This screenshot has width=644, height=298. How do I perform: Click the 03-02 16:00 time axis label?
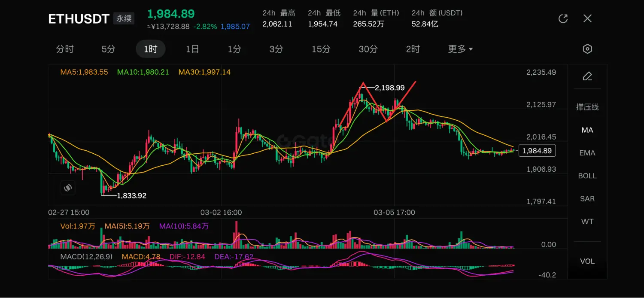click(221, 213)
